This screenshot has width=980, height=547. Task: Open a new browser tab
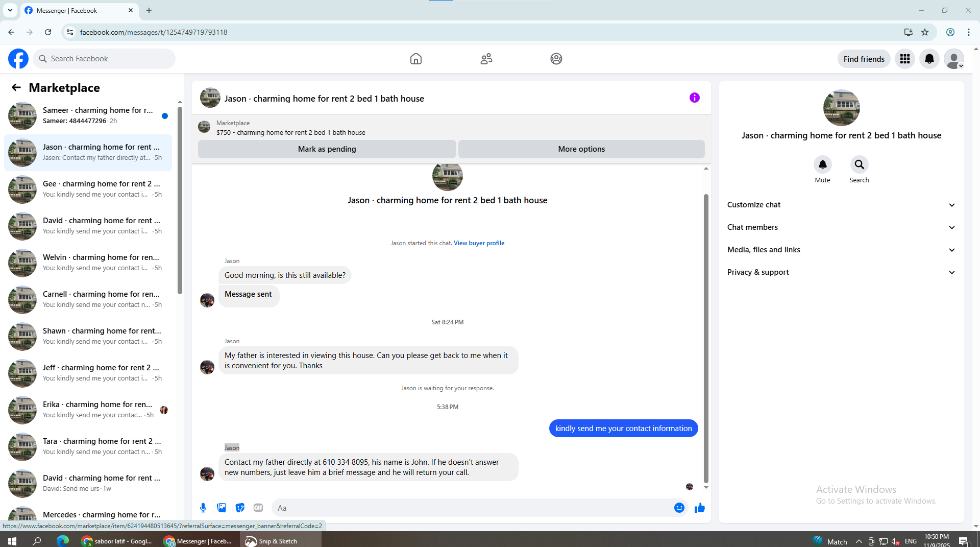point(149,10)
